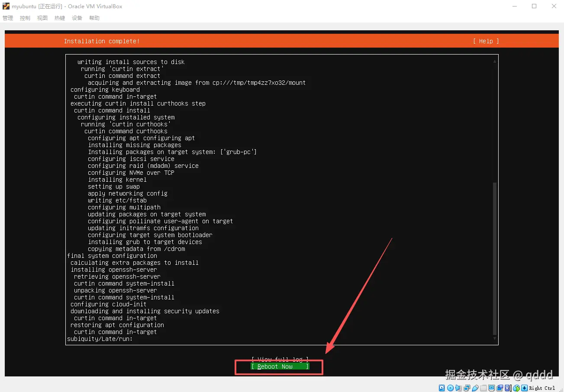Click the Right Ctrl host key label
The image size is (564, 392).
pyautogui.click(x=542, y=388)
